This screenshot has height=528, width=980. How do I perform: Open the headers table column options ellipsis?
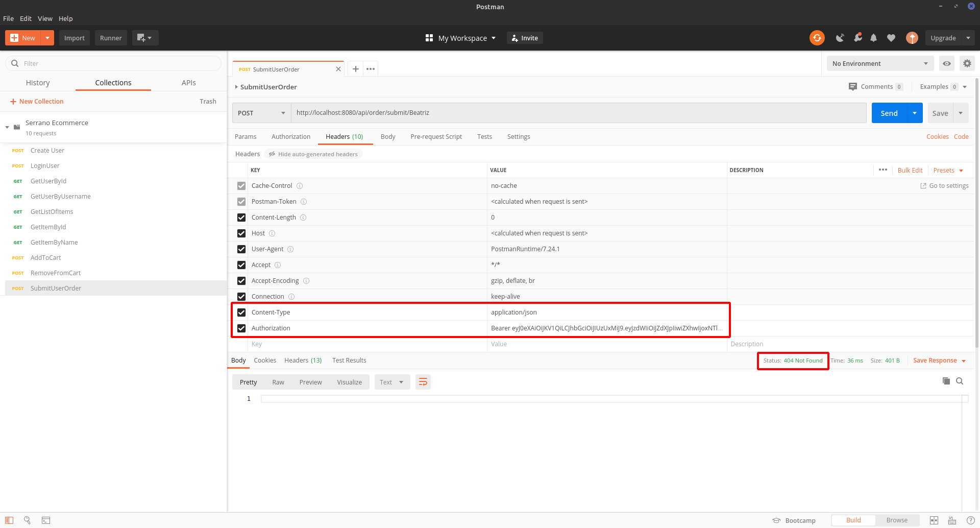[x=883, y=170]
